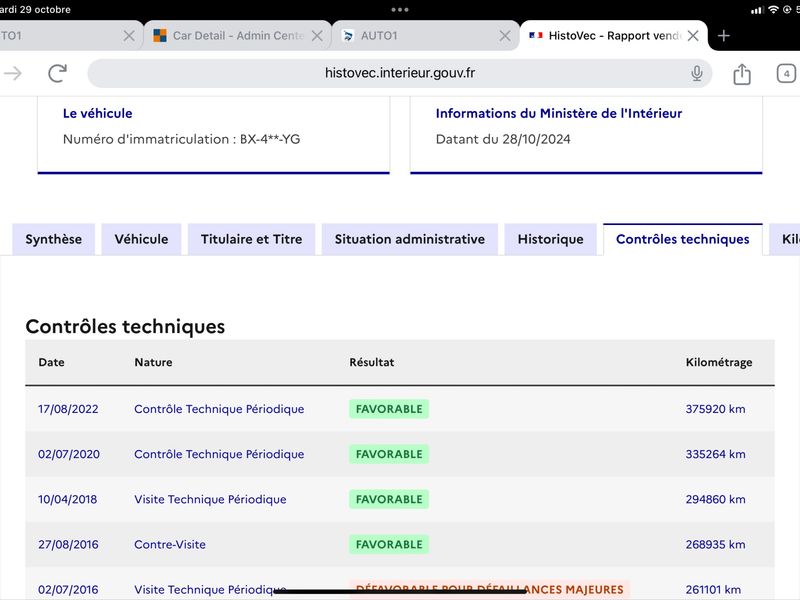Viewport: 800px width, 600px height.
Task: Click the 375920 km value
Action: coord(715,409)
